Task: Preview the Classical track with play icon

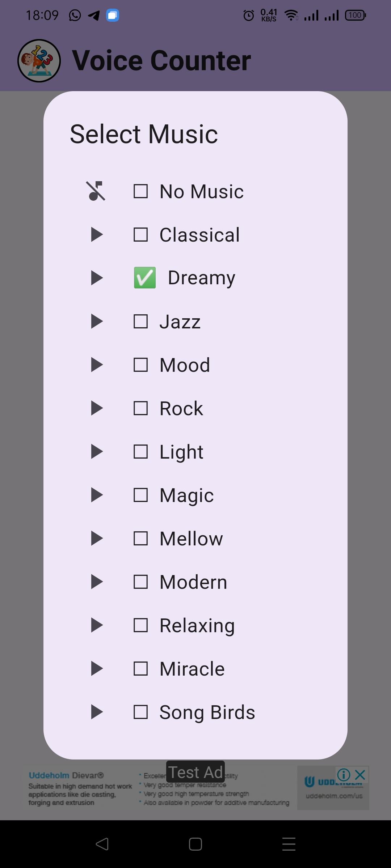Action: pos(97,235)
